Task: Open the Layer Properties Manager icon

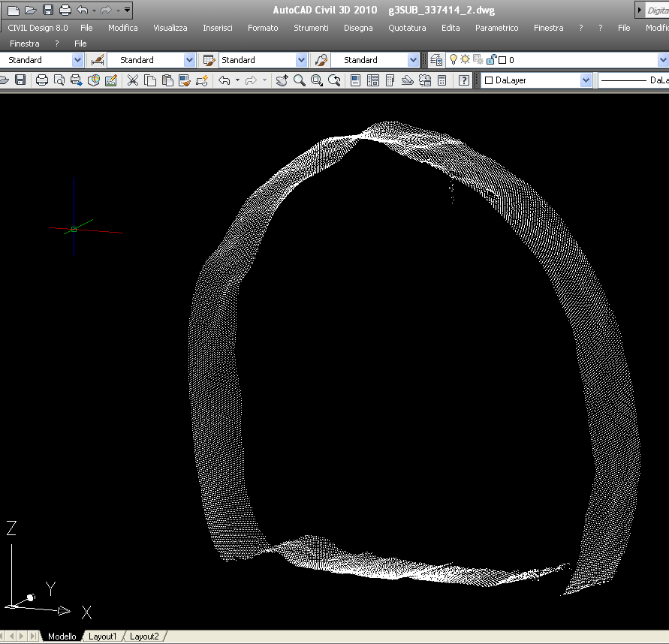Action: pyautogui.click(x=436, y=60)
